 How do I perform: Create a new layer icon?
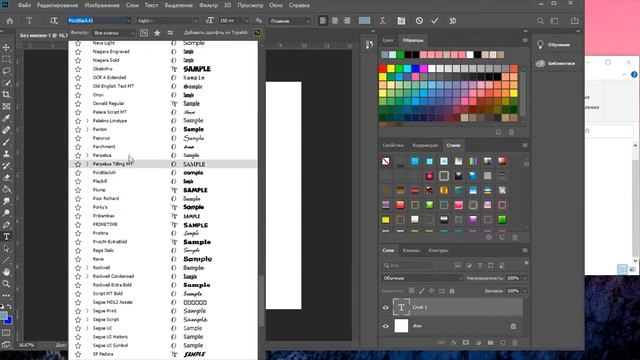click(502, 343)
